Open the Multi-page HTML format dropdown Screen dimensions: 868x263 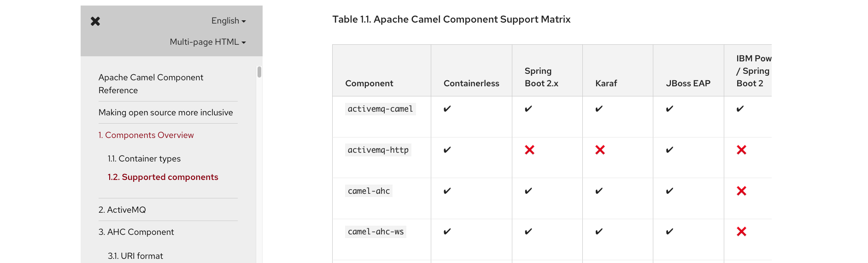[208, 42]
